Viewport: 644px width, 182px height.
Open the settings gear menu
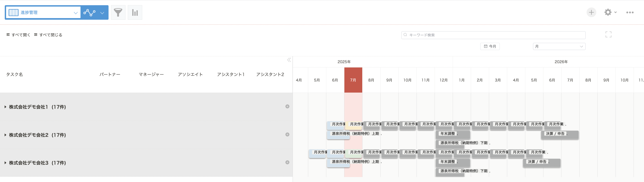610,12
